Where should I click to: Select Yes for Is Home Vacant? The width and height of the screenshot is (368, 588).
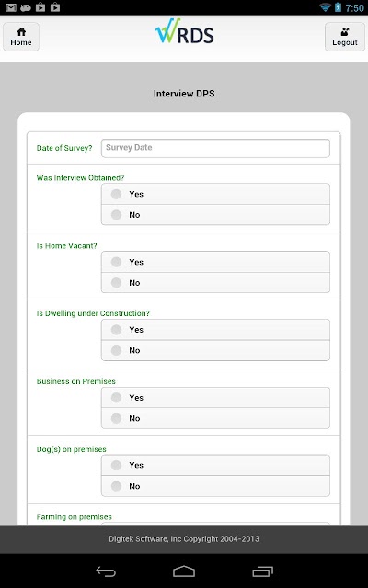click(215, 262)
